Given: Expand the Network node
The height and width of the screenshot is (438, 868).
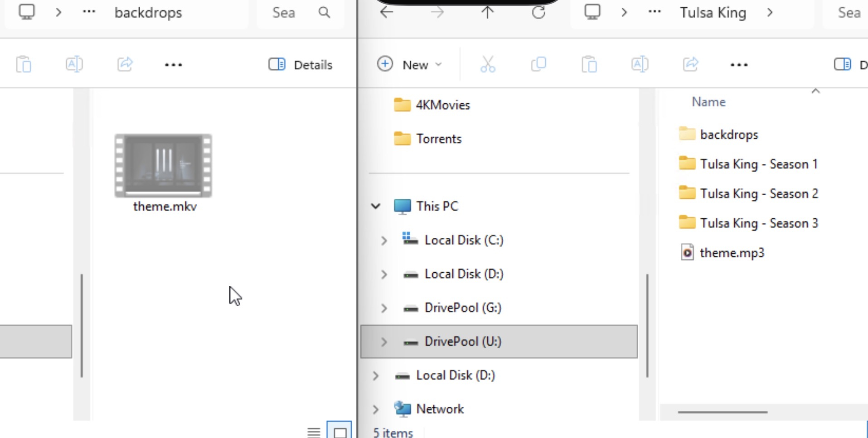Looking at the screenshot, I should [x=375, y=409].
